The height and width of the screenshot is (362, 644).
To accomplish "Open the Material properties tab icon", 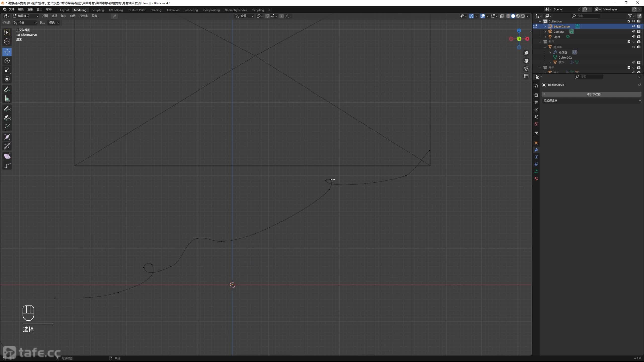I will point(536,179).
